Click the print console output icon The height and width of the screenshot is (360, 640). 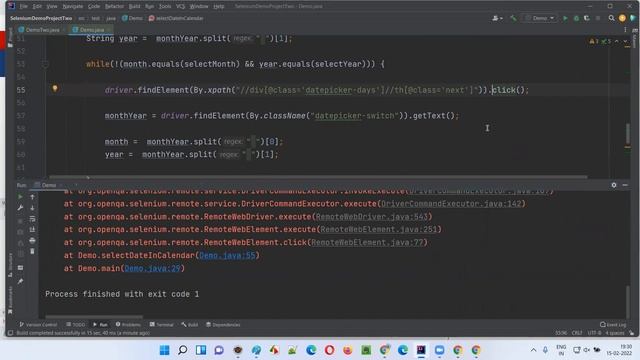click(x=32, y=241)
